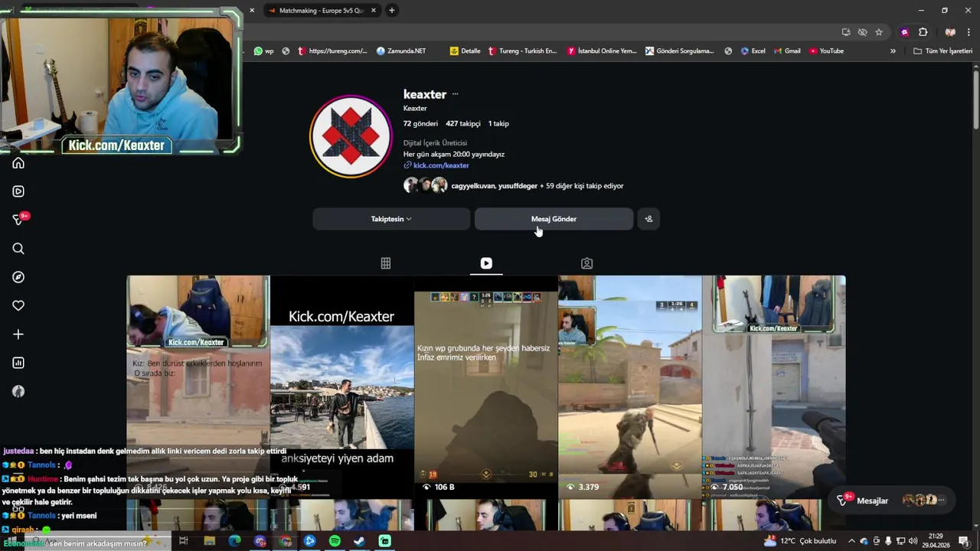Open the 1 takip following list
Screen dimensions: 980x551
pyautogui.click(x=498, y=123)
